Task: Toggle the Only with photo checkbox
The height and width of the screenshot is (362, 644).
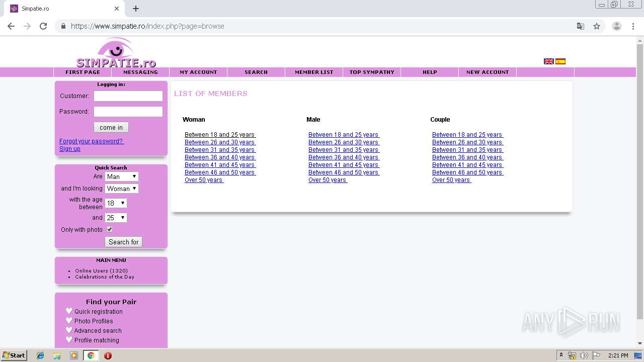Action: click(x=109, y=229)
